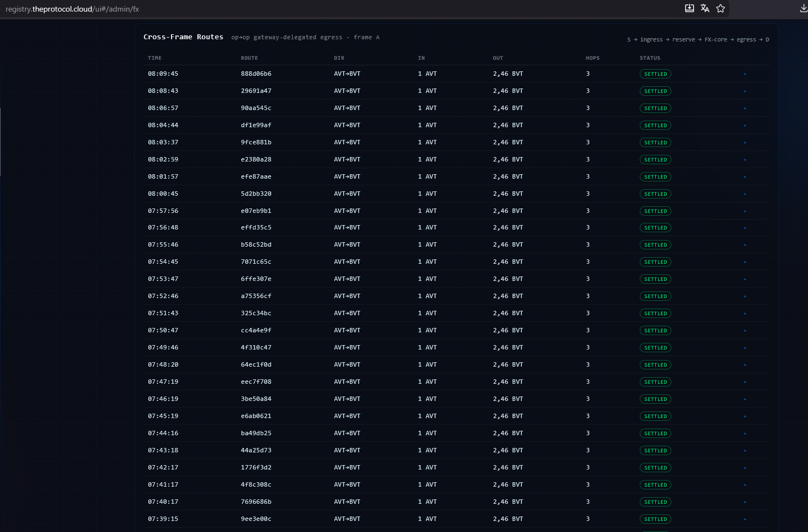Expand row arrow for route effd35c5
Viewport: 808px width, 532px height.
pyautogui.click(x=745, y=228)
